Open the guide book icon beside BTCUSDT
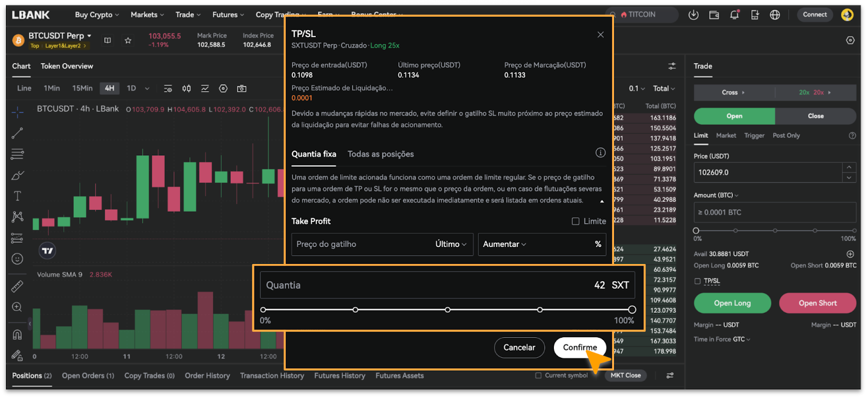This screenshot has width=868, height=398. point(107,40)
